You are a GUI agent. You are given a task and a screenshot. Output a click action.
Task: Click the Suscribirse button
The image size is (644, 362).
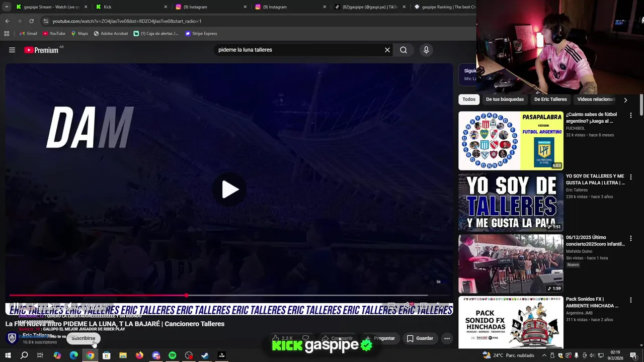[84, 338]
